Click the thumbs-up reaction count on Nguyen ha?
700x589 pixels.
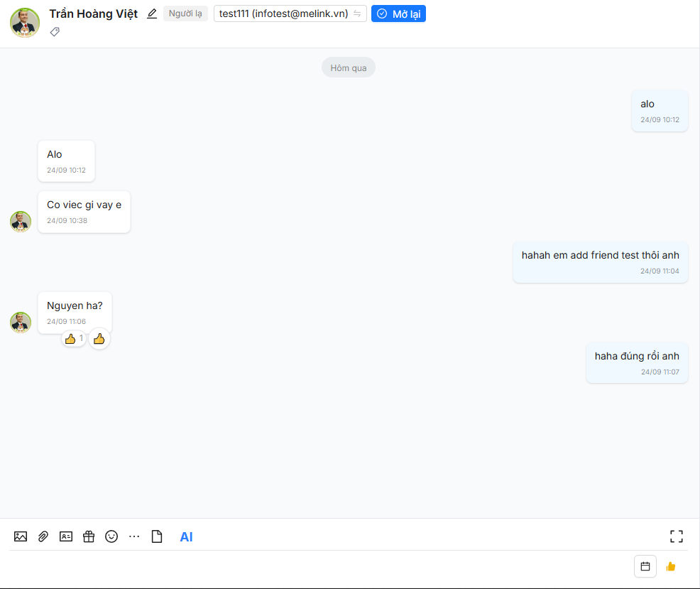[x=74, y=339]
